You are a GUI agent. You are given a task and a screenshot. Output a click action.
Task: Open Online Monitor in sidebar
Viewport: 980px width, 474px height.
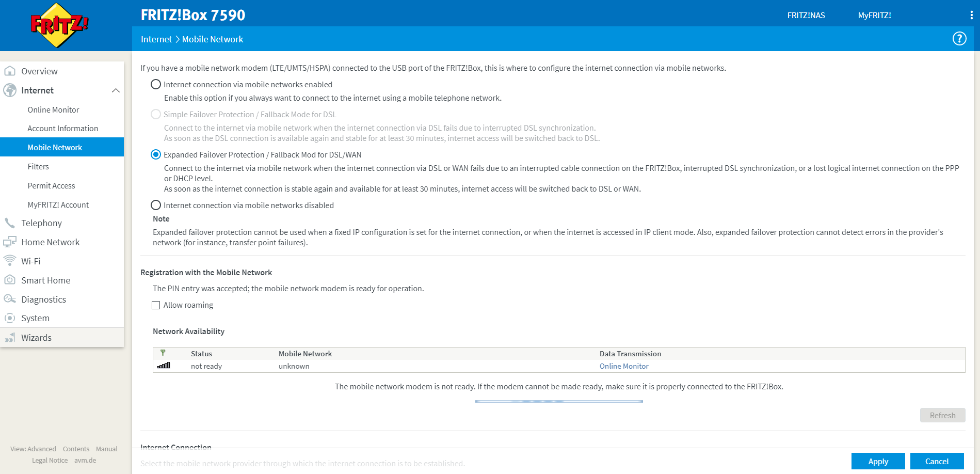click(53, 110)
